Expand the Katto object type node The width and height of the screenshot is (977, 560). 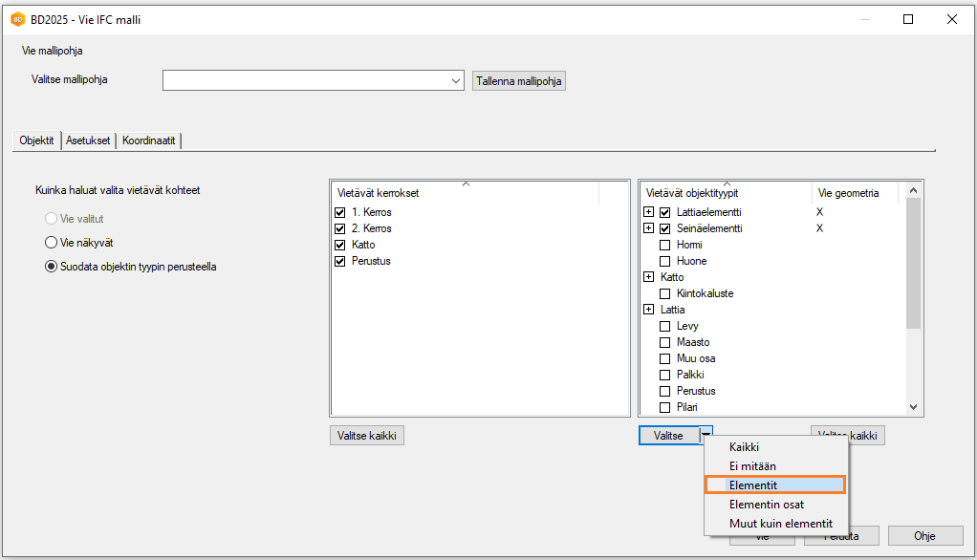click(x=649, y=277)
